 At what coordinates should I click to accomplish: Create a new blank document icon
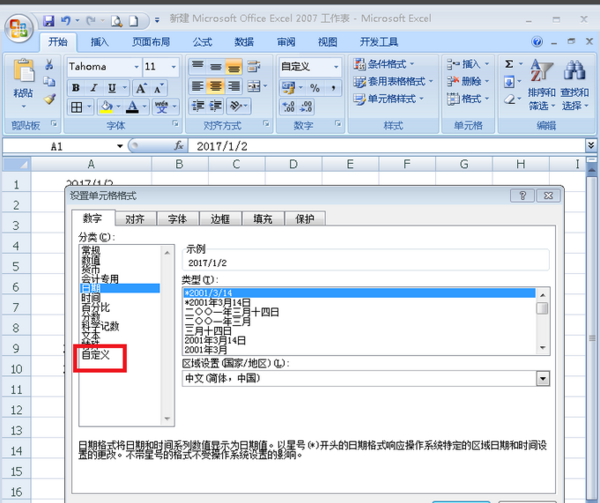click(x=134, y=21)
